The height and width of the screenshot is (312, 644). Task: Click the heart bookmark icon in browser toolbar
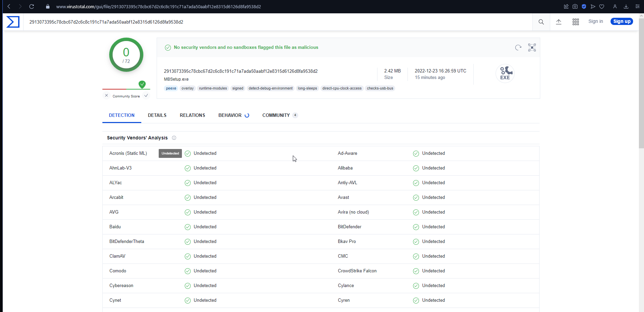pos(602,6)
